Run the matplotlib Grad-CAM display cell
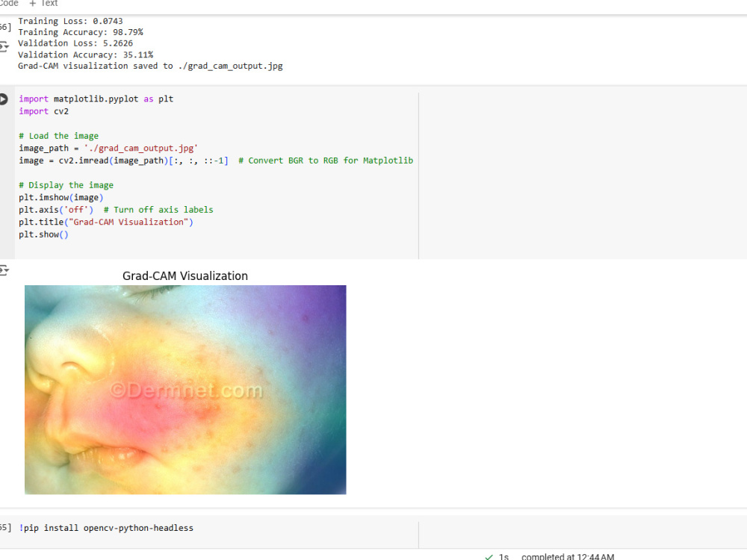747x560 pixels. click(3, 99)
